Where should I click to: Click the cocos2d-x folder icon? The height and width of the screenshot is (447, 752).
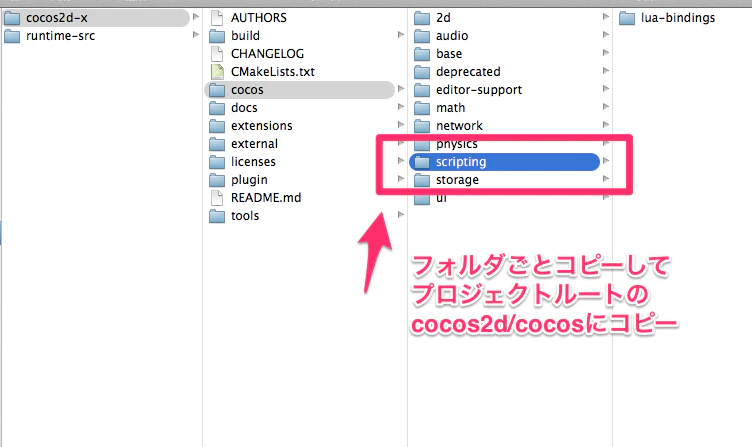(x=12, y=18)
